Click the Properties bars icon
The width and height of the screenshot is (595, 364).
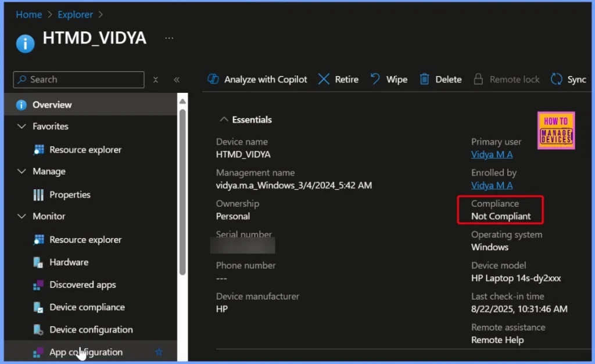pos(38,194)
